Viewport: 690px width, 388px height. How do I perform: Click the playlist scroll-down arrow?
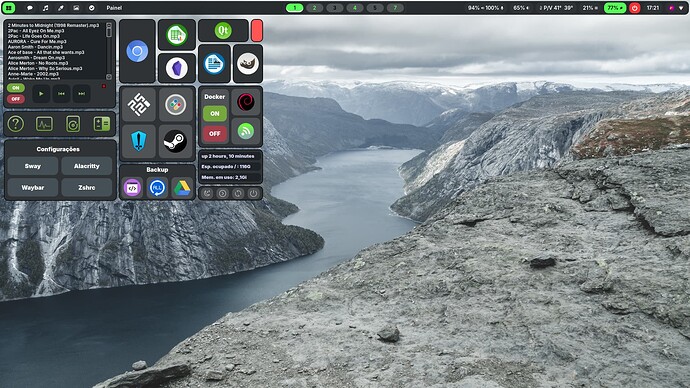tap(109, 77)
